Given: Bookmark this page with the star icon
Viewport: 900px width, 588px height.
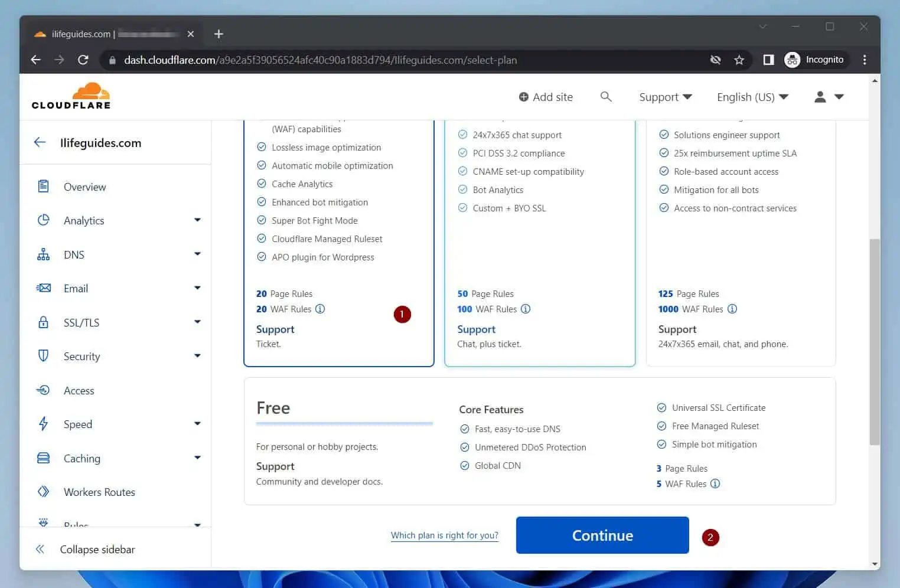Looking at the screenshot, I should pyautogui.click(x=739, y=60).
